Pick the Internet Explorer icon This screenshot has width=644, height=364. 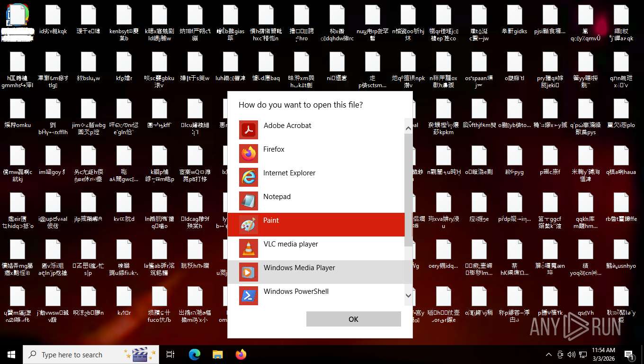click(249, 177)
